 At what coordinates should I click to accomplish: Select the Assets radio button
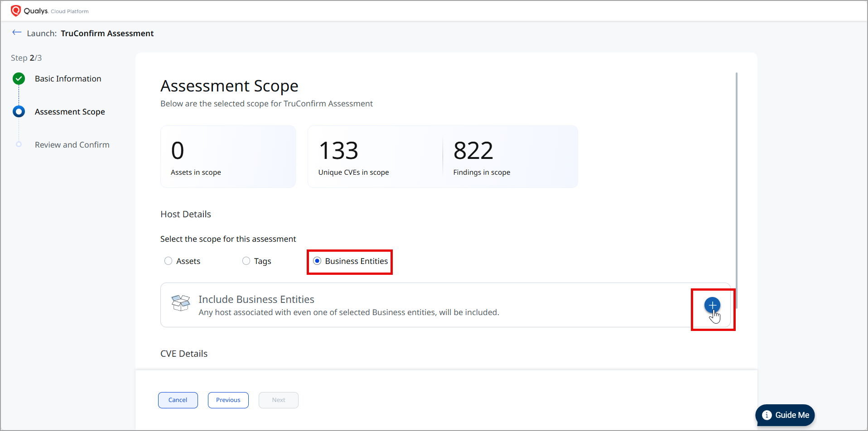[x=169, y=261]
